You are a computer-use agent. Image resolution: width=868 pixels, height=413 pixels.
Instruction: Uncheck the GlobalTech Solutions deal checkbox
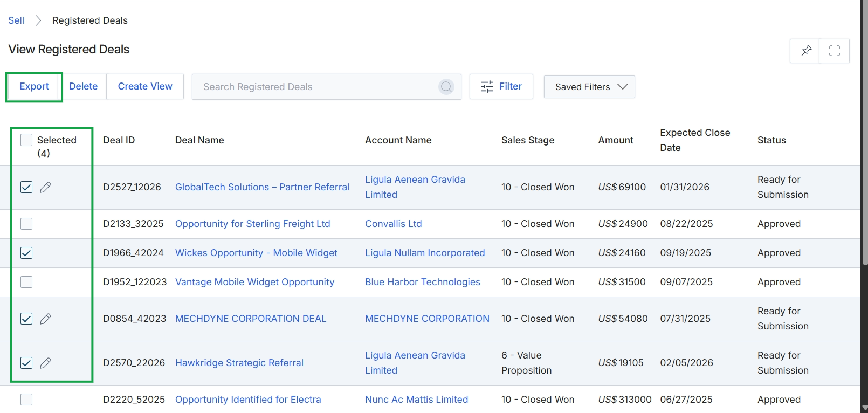(26, 187)
